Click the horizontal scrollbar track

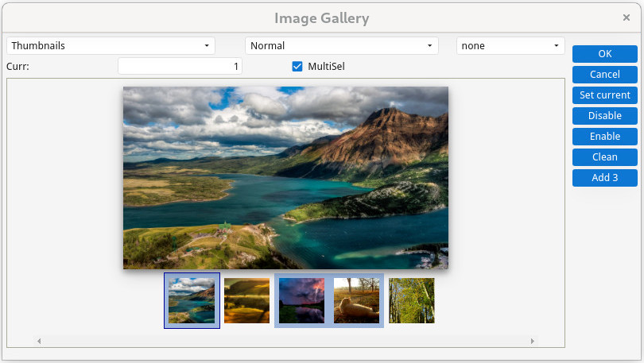[286, 341]
